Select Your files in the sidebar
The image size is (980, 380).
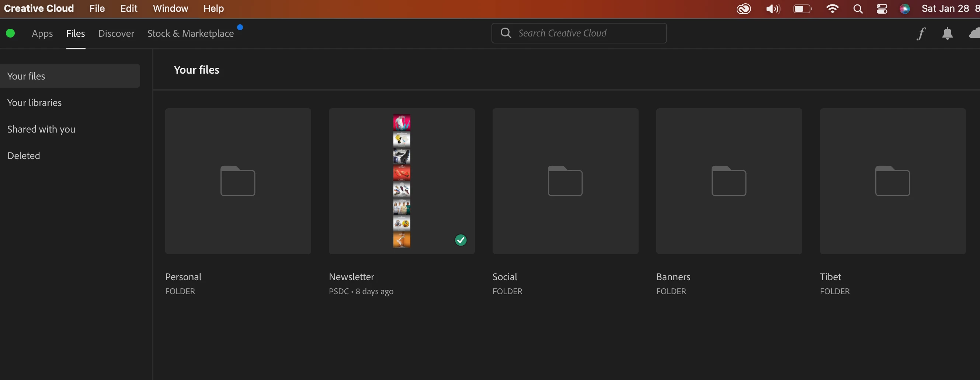(70, 76)
